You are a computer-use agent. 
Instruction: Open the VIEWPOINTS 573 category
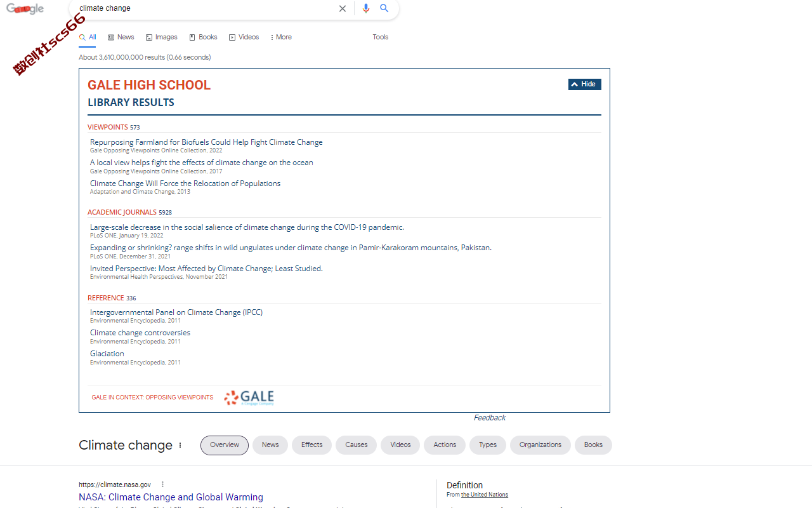[x=114, y=127]
